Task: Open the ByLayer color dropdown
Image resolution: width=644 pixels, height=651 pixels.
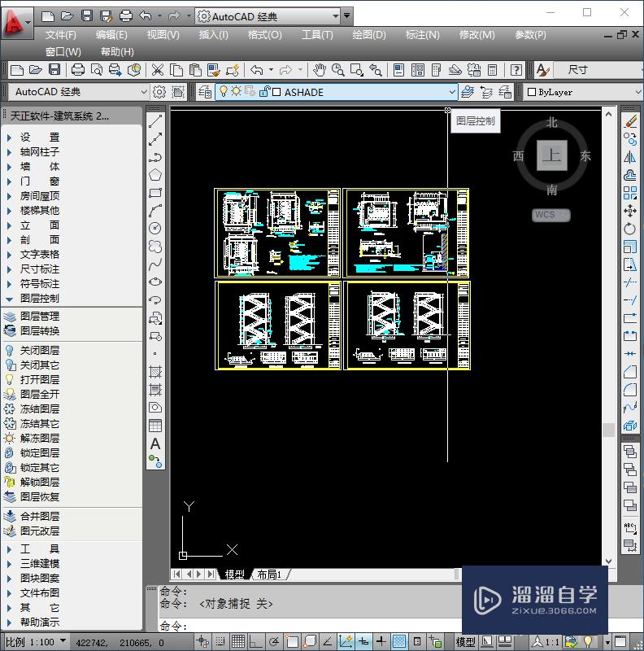Action: coord(584,92)
